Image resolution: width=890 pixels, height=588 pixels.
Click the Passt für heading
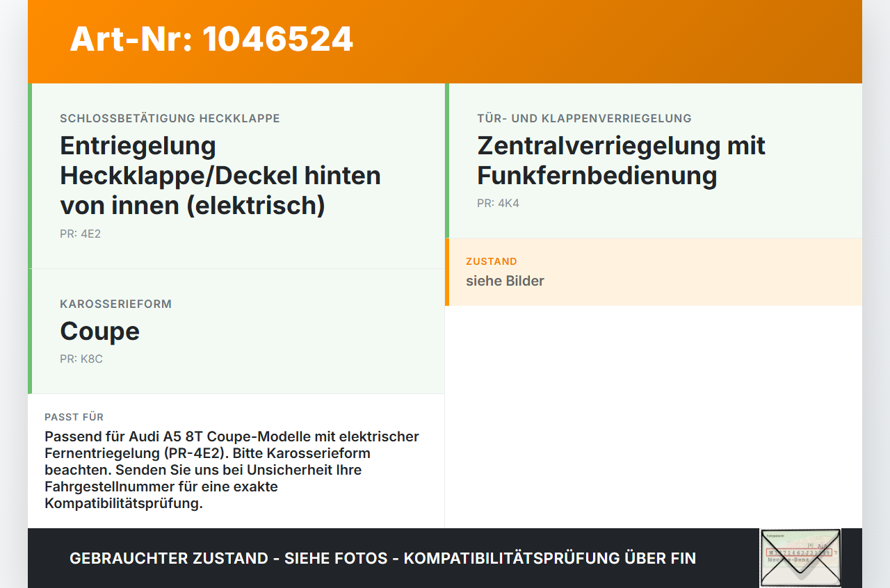tap(74, 417)
